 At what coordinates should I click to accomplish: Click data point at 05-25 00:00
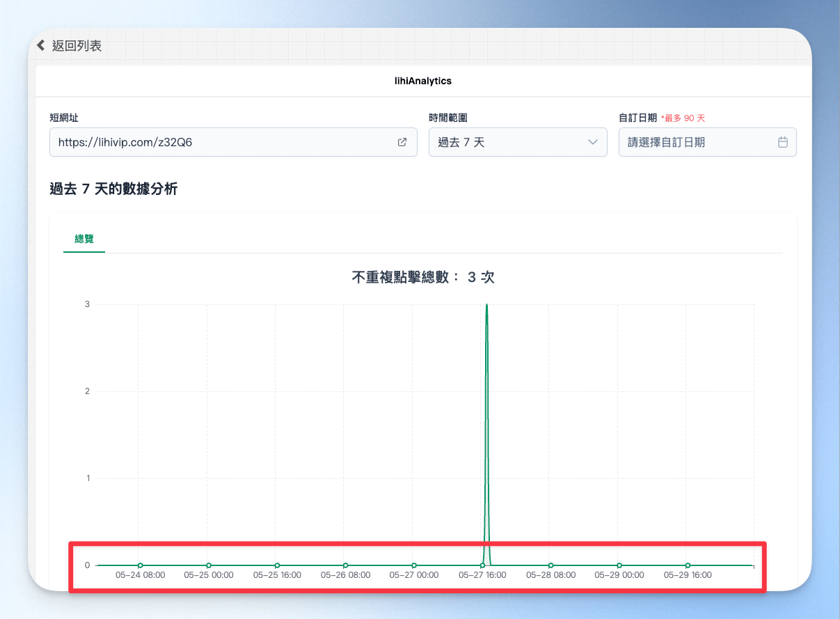pyautogui.click(x=209, y=565)
